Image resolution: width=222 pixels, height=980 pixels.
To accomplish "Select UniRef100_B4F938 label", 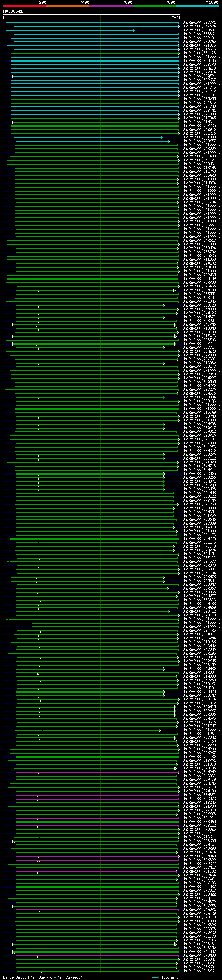I will coord(199,114).
